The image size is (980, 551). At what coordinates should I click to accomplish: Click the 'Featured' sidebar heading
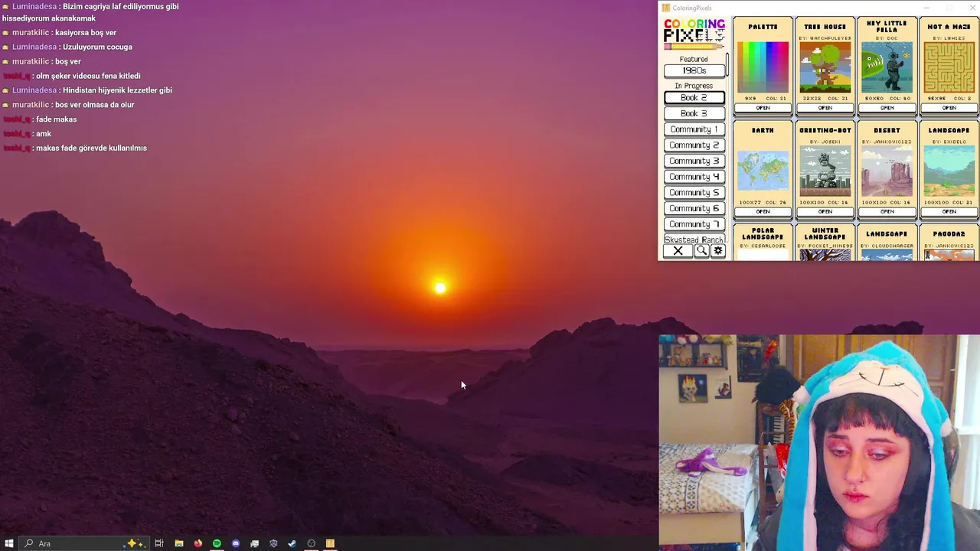pos(694,59)
